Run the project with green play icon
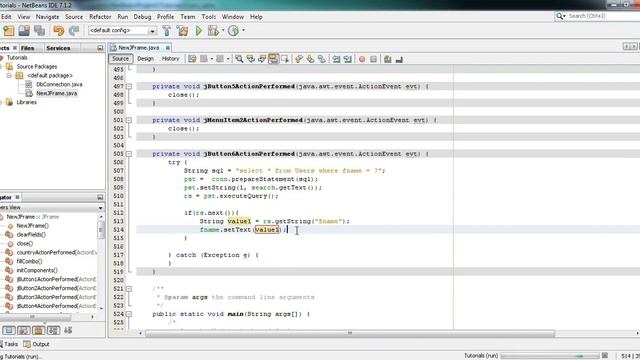Viewport: 640px width, 360px height. click(199, 31)
